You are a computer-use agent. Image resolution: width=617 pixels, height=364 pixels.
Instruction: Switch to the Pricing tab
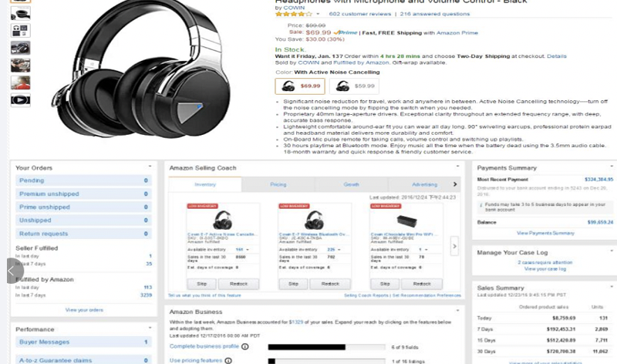278,184
